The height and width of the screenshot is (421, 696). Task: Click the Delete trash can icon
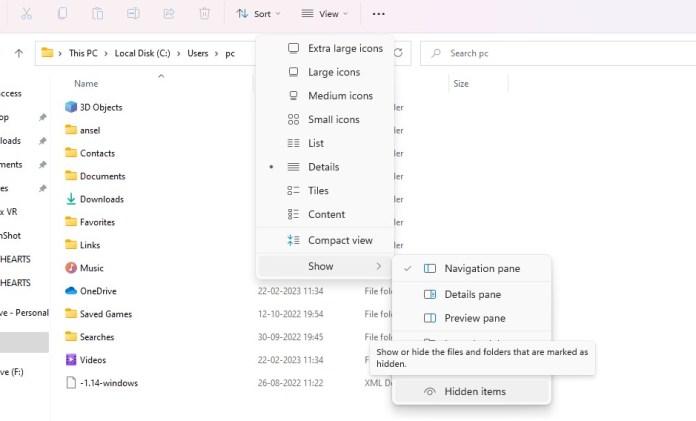point(204,14)
